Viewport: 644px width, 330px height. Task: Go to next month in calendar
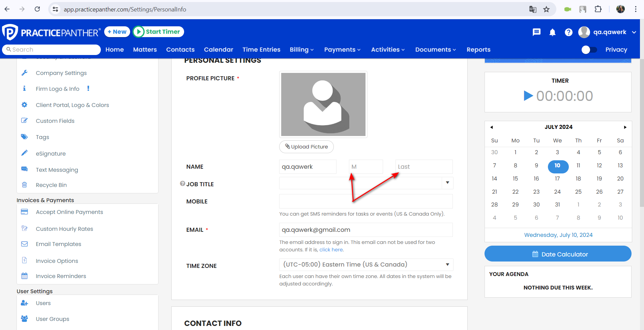pos(625,127)
